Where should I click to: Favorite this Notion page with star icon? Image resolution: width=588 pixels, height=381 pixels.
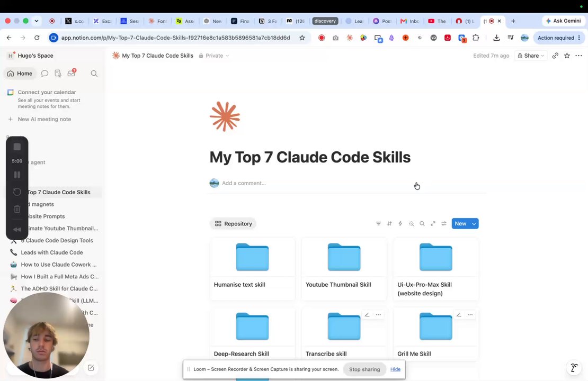coord(567,56)
